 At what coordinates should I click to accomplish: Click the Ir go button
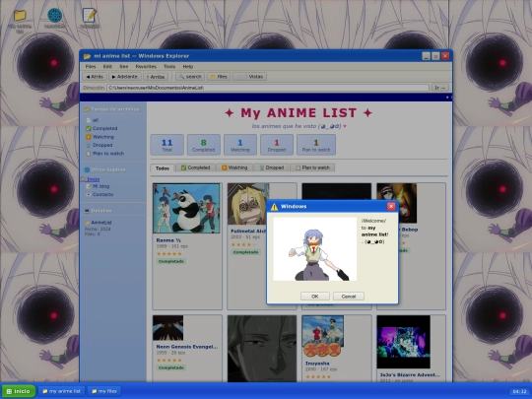440,88
